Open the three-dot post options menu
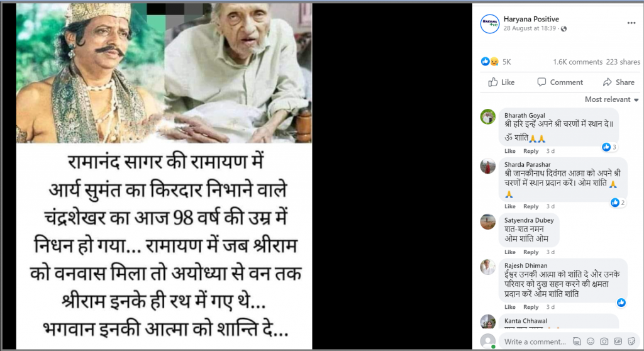 (x=631, y=23)
